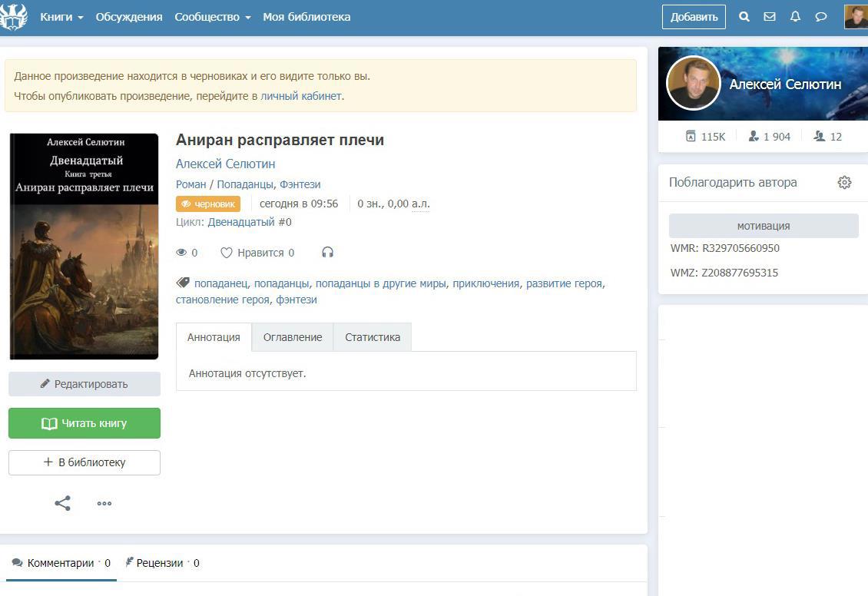Open the gear settings in Поблагодарить автора
This screenshot has width=868, height=596.
click(844, 183)
